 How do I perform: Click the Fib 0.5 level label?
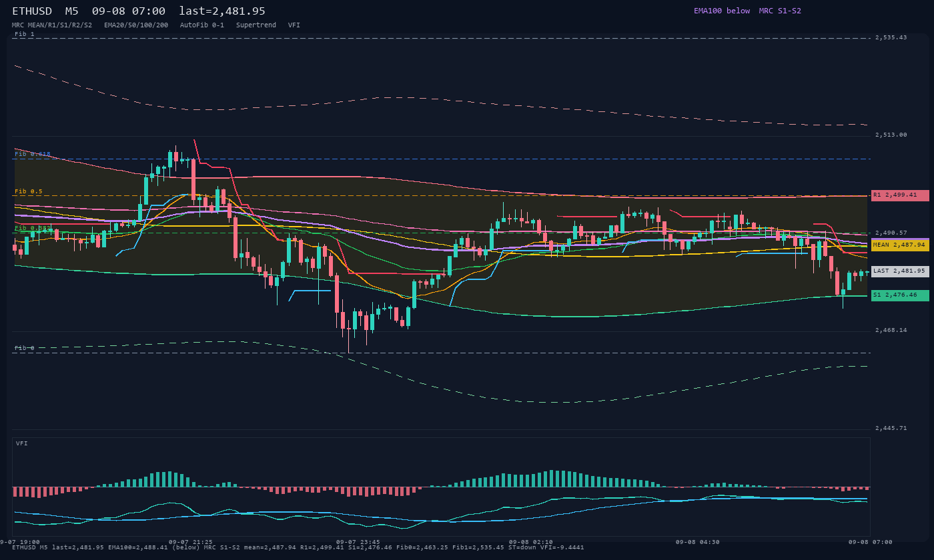click(29, 191)
